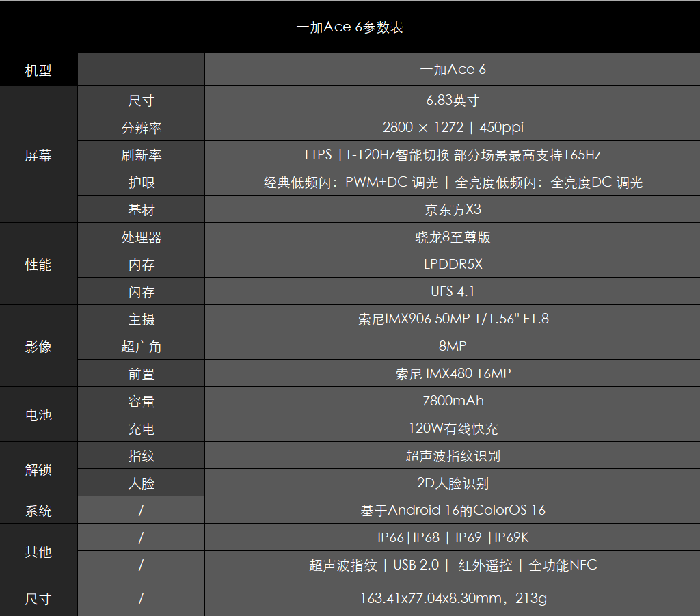Viewport: 700px width, 616px height.
Task: Select the 超广角 label cell
Action: pos(142,347)
